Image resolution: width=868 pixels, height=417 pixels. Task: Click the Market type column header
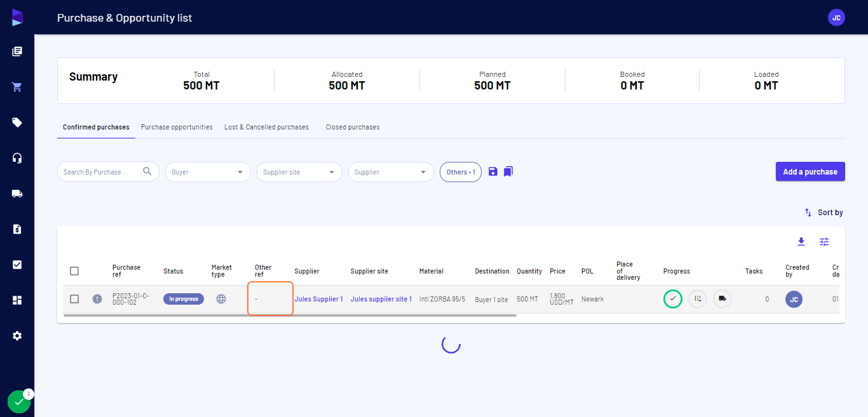coord(222,271)
